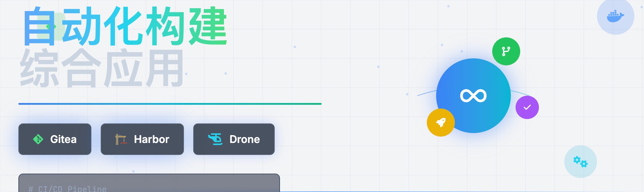Click the purple checkmark circle
The image size is (644, 192).
[527, 107]
